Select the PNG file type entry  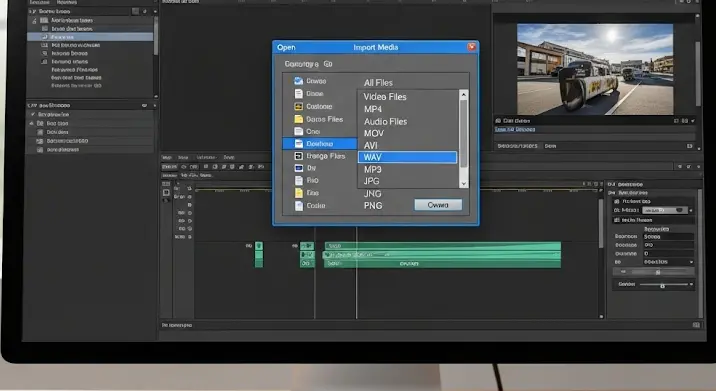[373, 206]
